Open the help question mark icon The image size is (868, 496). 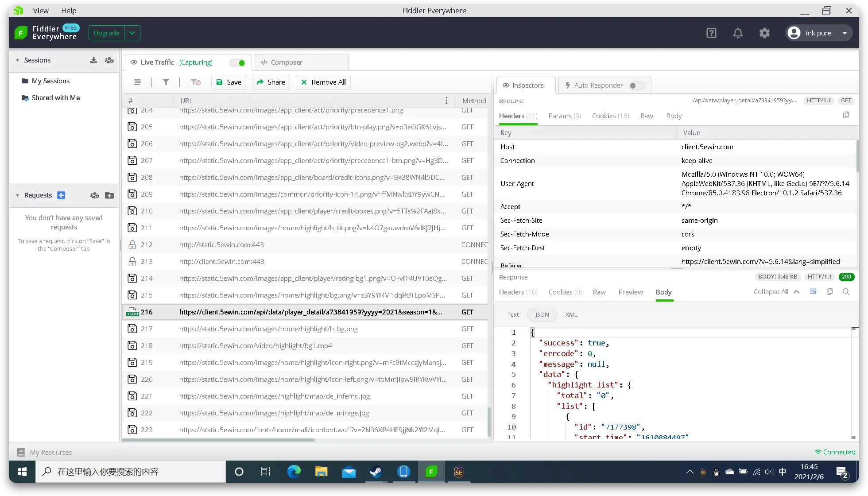point(711,33)
